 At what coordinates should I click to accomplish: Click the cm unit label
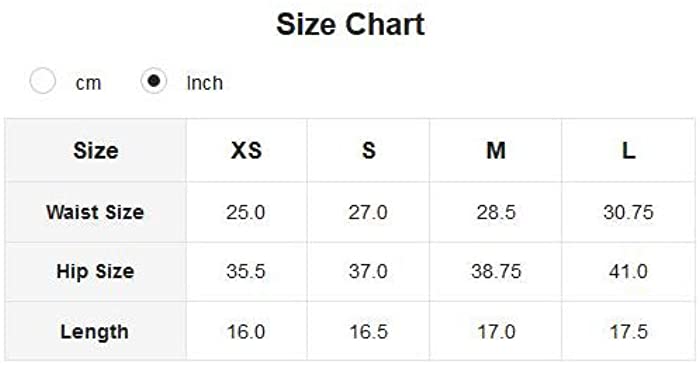(x=88, y=83)
